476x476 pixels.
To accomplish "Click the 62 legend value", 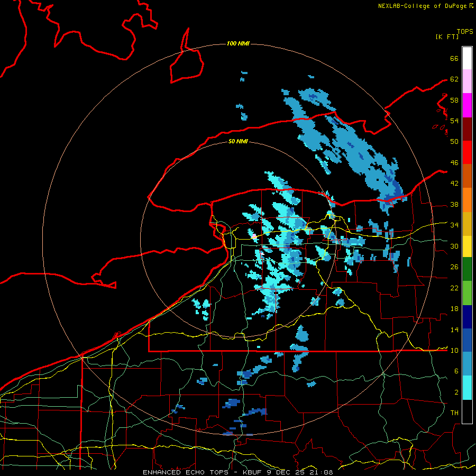I will 454,79.
